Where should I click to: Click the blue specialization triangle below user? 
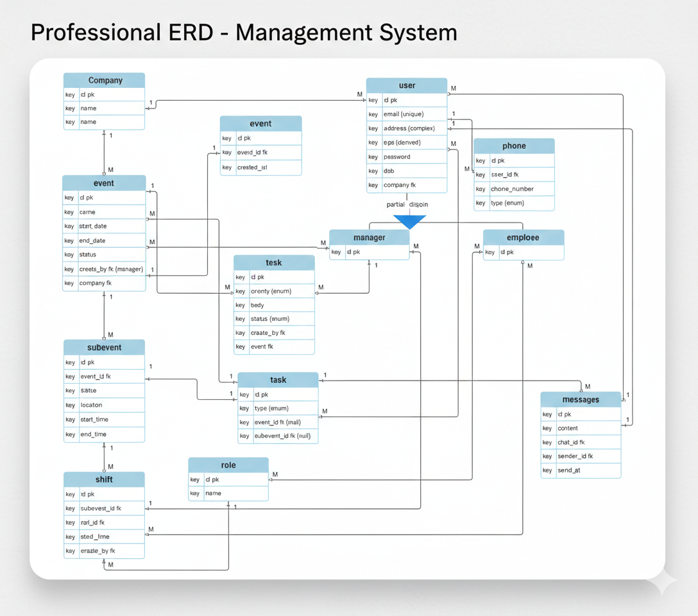click(409, 221)
